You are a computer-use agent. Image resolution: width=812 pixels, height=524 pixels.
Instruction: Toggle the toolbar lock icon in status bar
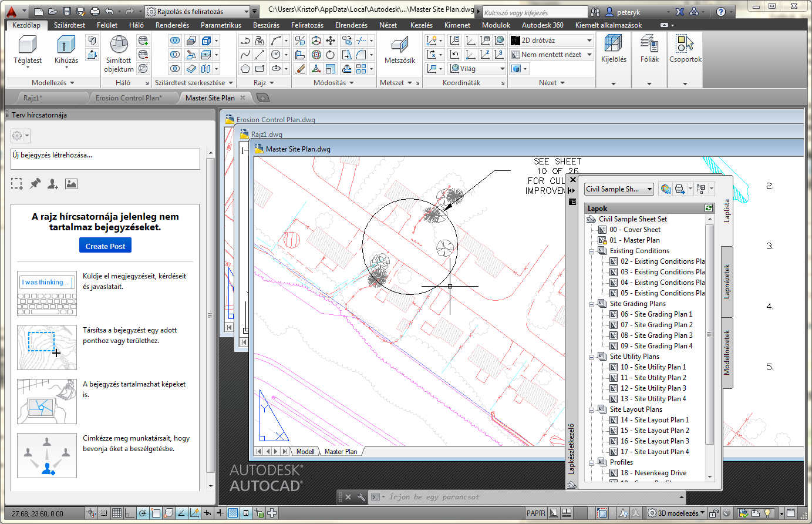point(713,513)
